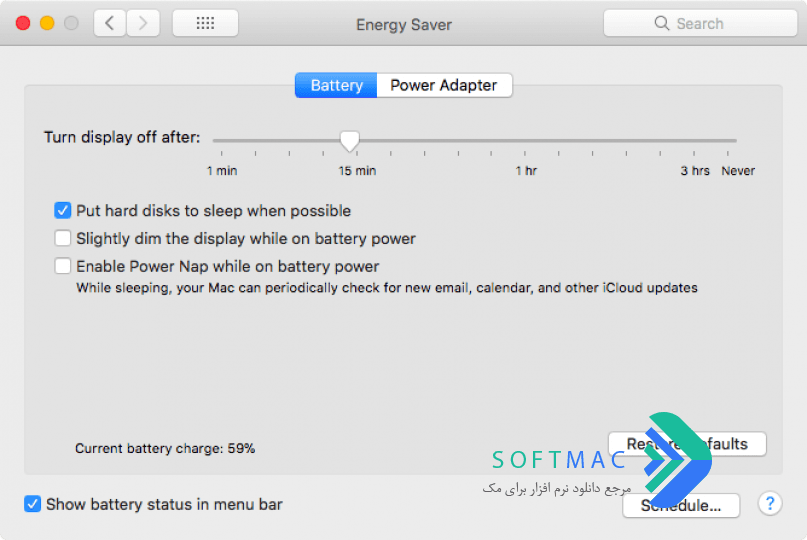Click the magnifier icon in search field
807x540 pixels.
pos(662,23)
